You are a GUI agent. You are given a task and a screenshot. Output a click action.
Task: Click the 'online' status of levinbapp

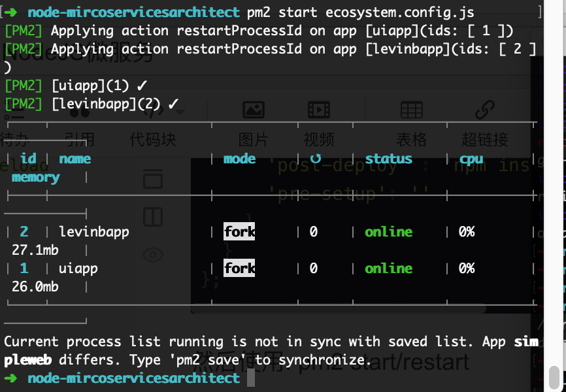tap(388, 232)
